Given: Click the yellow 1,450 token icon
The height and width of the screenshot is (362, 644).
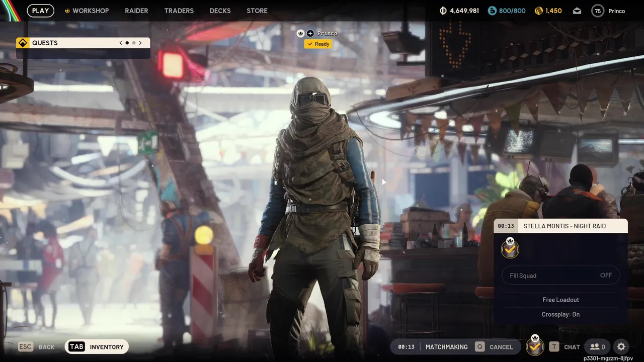Looking at the screenshot, I should pos(538,11).
